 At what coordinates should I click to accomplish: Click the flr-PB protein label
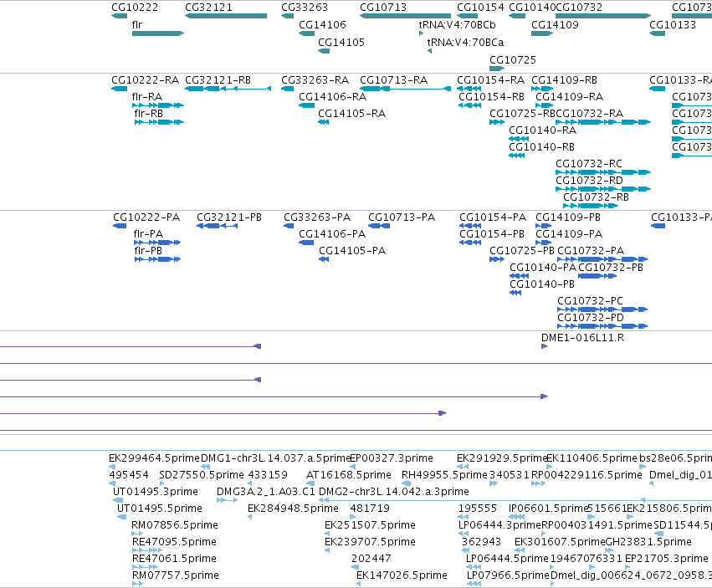tap(148, 251)
